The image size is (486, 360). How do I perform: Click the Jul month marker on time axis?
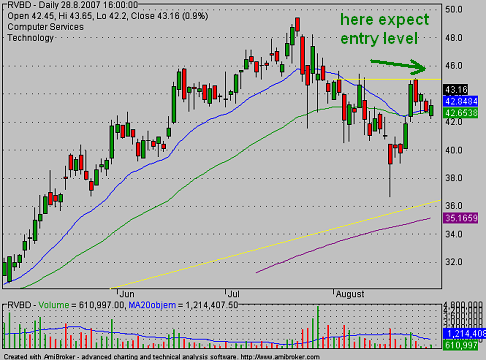coord(234,294)
